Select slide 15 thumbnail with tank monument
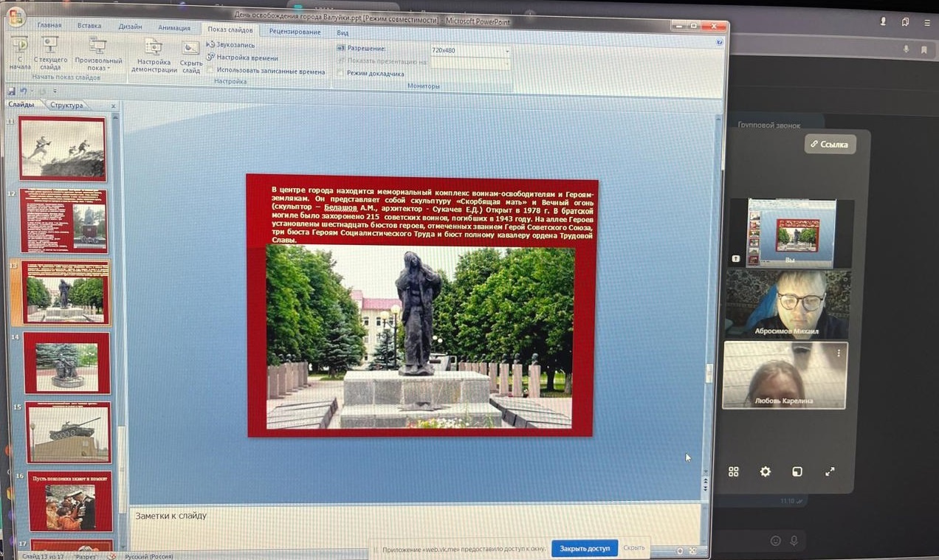The height and width of the screenshot is (560, 939). click(x=69, y=432)
